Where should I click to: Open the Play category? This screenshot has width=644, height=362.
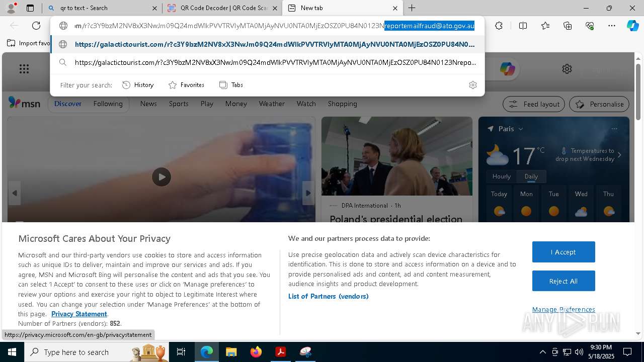(x=207, y=104)
